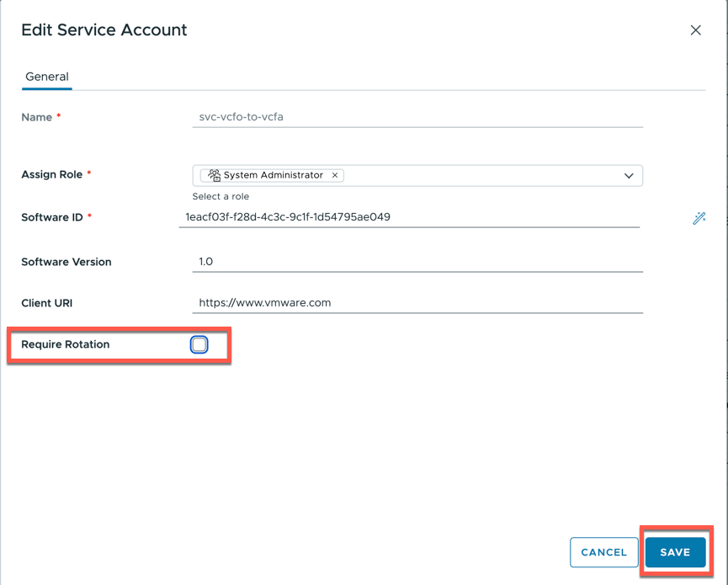Close the Edit Service Account dialog
This screenshot has height=585, width=728.
click(x=695, y=30)
